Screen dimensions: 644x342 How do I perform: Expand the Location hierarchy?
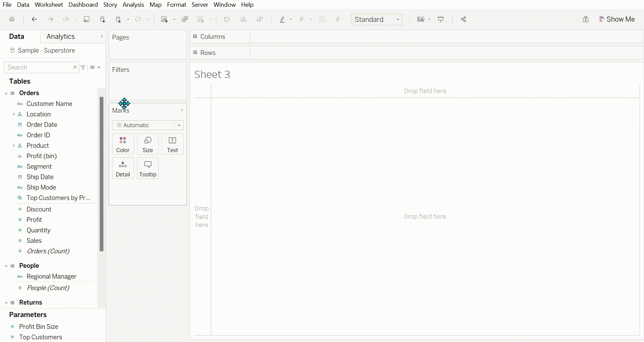point(14,114)
